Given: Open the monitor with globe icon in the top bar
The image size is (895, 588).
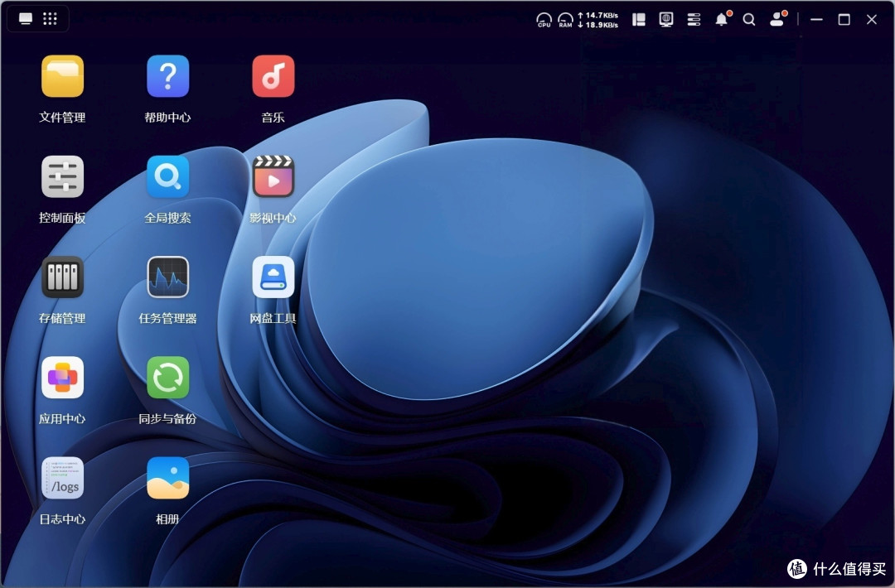Looking at the screenshot, I should click(666, 20).
